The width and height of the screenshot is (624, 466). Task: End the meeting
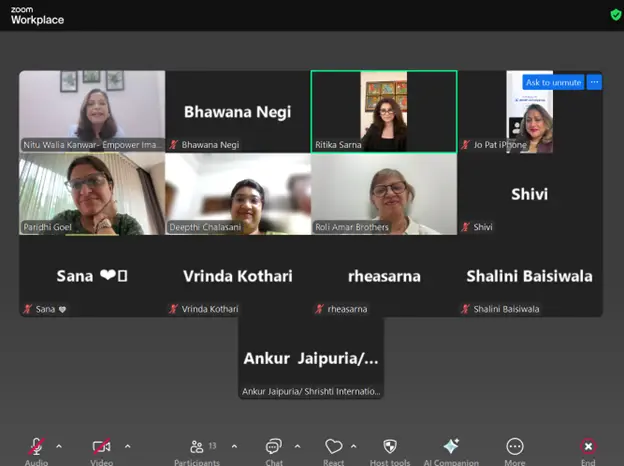pos(588,447)
